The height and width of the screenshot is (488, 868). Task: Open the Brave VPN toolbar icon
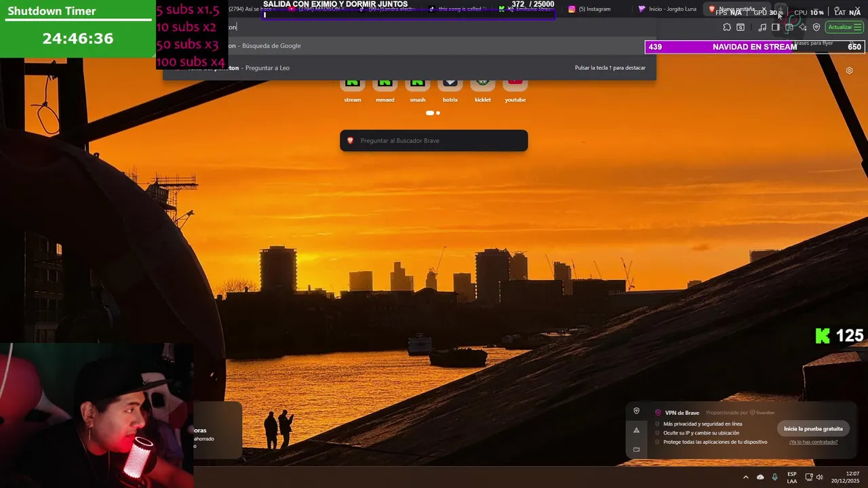point(816,27)
